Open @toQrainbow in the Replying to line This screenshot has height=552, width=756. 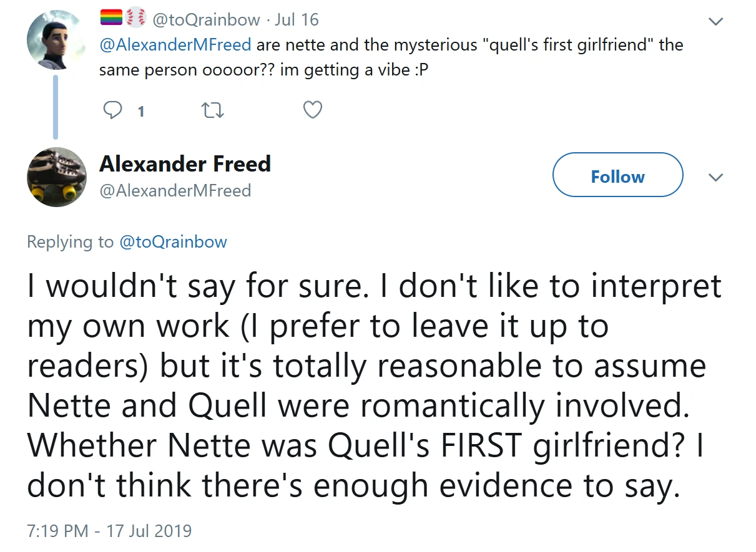(173, 242)
